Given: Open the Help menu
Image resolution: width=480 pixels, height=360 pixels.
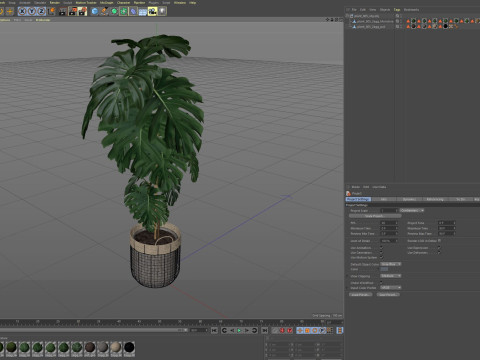Looking at the screenshot, I should pyautogui.click(x=192, y=2).
